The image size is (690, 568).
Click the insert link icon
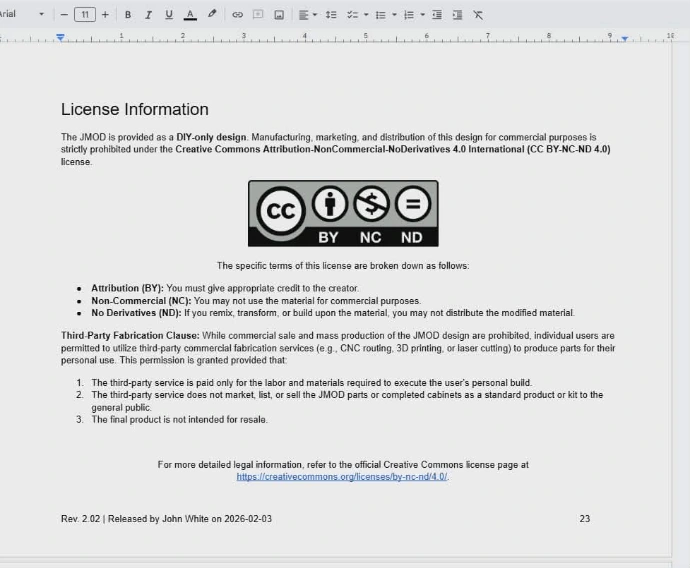[237, 15]
